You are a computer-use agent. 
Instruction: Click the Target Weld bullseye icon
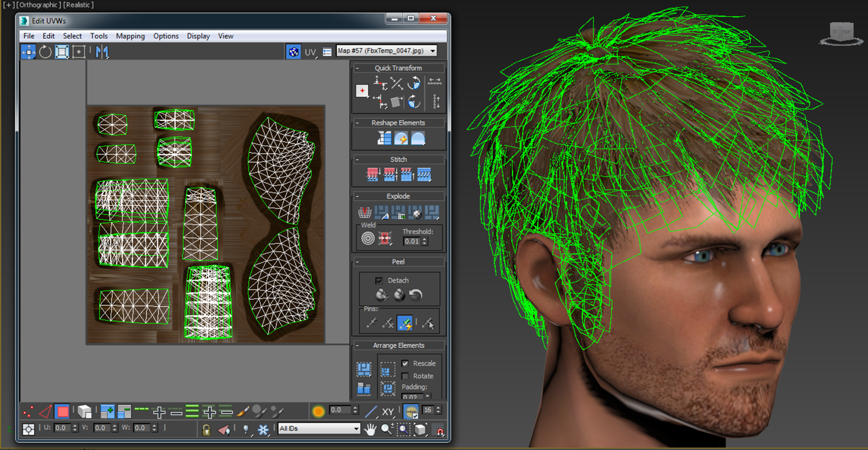[368, 238]
